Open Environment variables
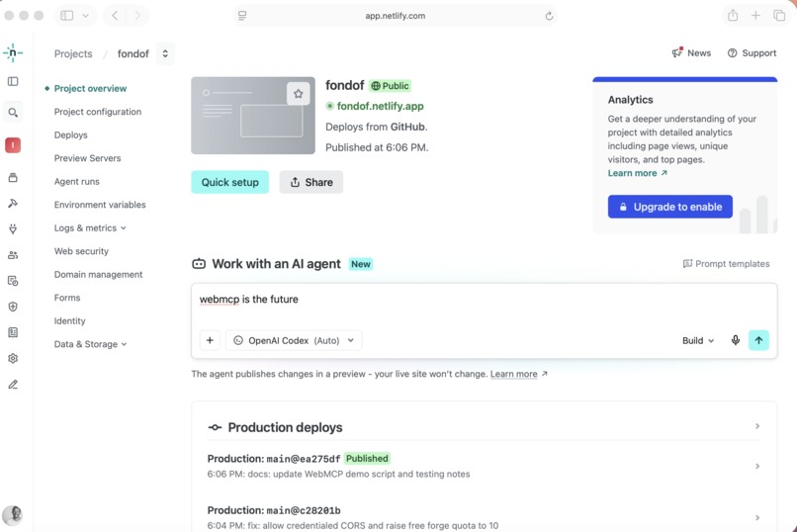This screenshot has height=532, width=797. coord(100,205)
